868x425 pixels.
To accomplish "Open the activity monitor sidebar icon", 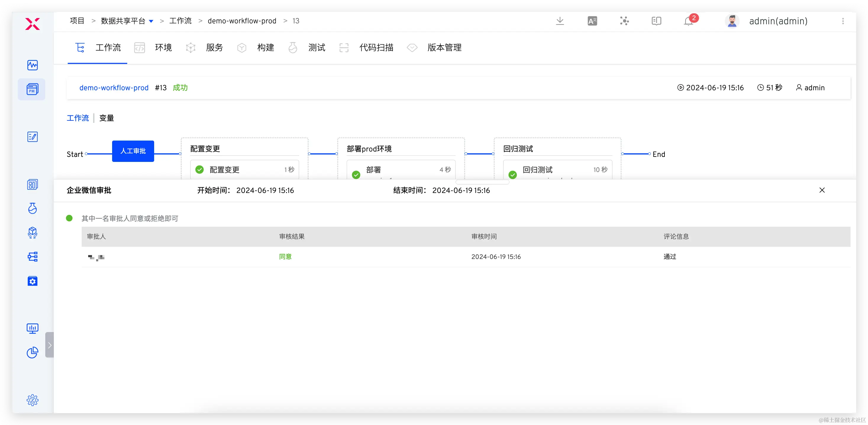I will coord(32,65).
